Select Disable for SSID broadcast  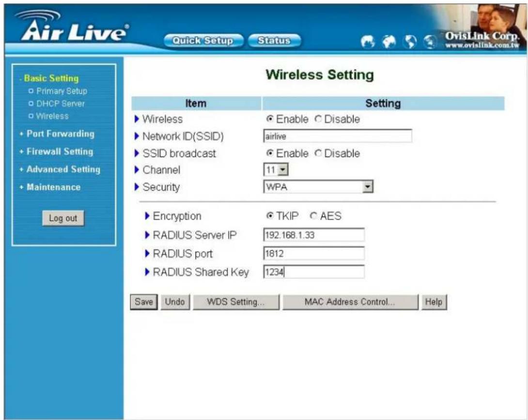point(318,153)
